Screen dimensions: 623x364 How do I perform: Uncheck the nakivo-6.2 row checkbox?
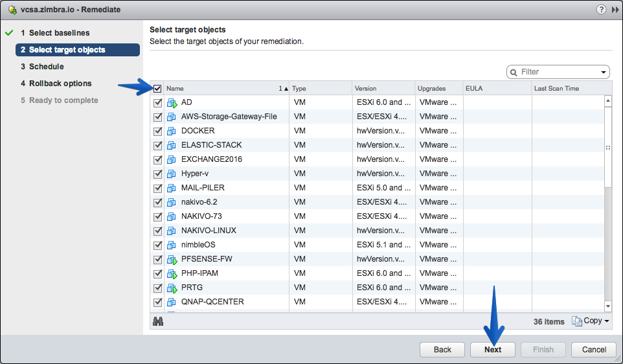tap(158, 203)
